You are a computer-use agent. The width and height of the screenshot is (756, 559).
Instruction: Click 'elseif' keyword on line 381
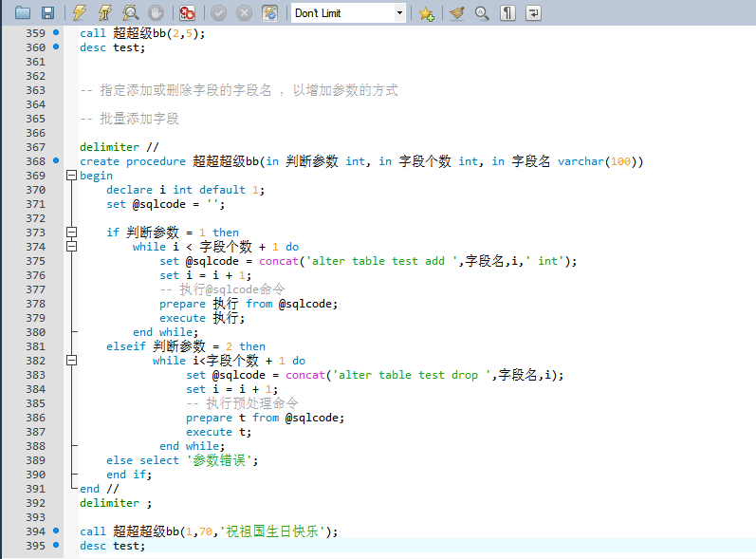[126, 346]
